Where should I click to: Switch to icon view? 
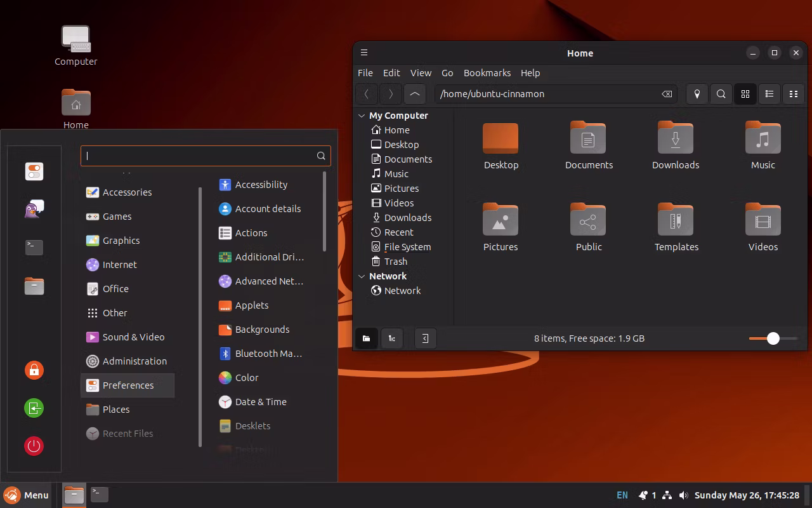[x=745, y=94]
